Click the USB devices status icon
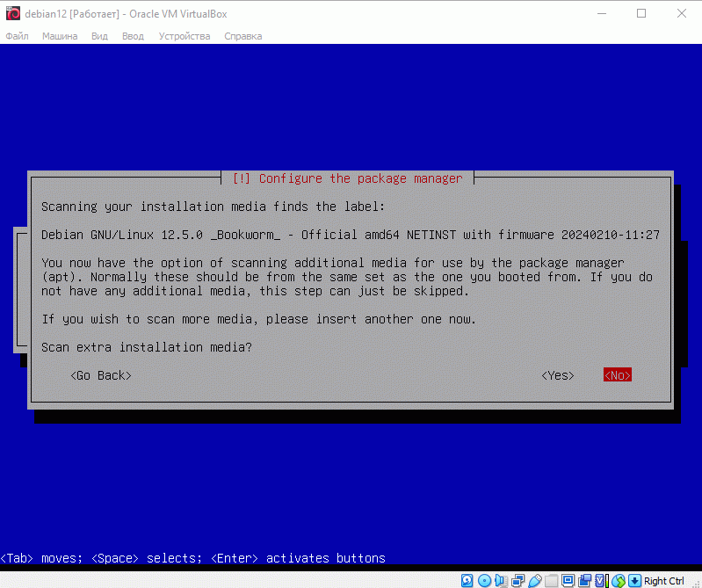Image resolution: width=702 pixels, height=588 pixels. (x=535, y=581)
